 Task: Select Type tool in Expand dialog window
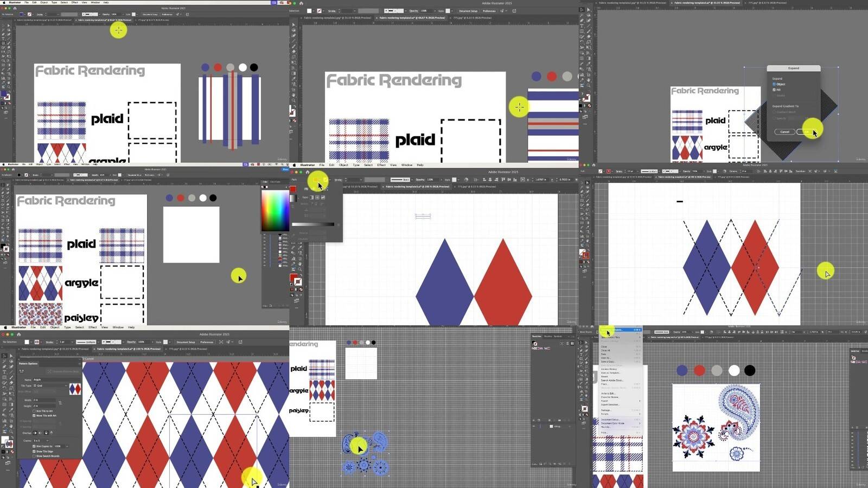tap(582, 26)
